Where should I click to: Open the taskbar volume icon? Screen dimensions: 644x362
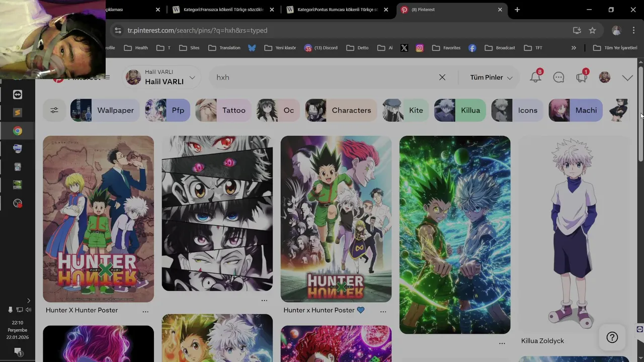click(x=28, y=310)
